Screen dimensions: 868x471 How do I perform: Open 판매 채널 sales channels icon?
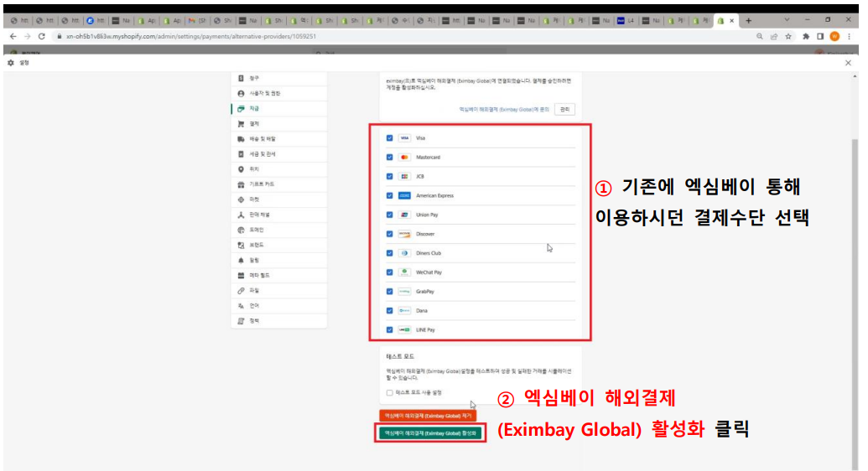point(241,215)
